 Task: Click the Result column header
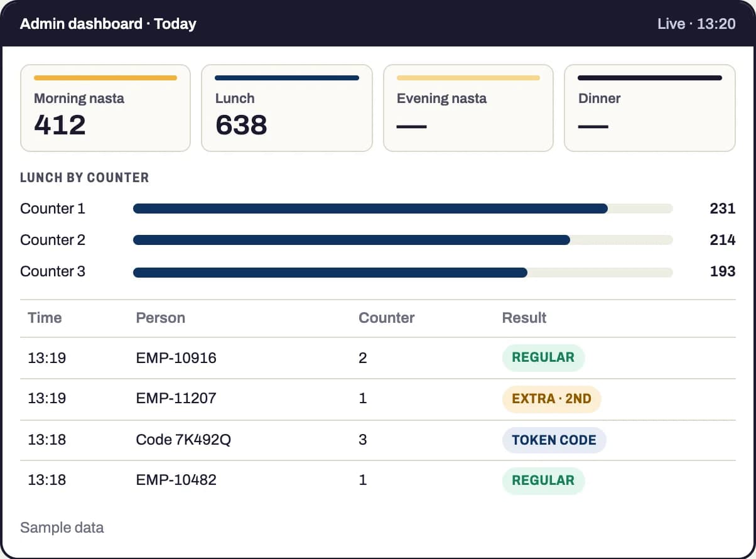click(524, 318)
